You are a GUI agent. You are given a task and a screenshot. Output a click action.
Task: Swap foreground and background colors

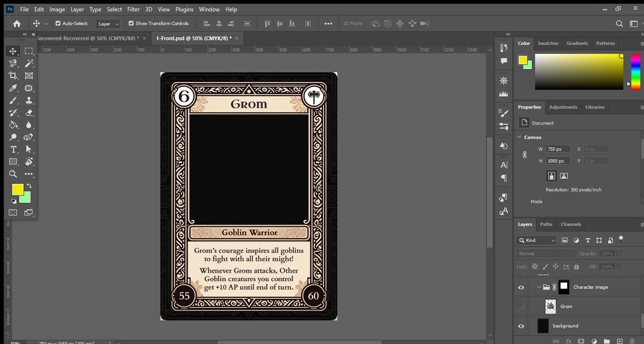[x=29, y=186]
